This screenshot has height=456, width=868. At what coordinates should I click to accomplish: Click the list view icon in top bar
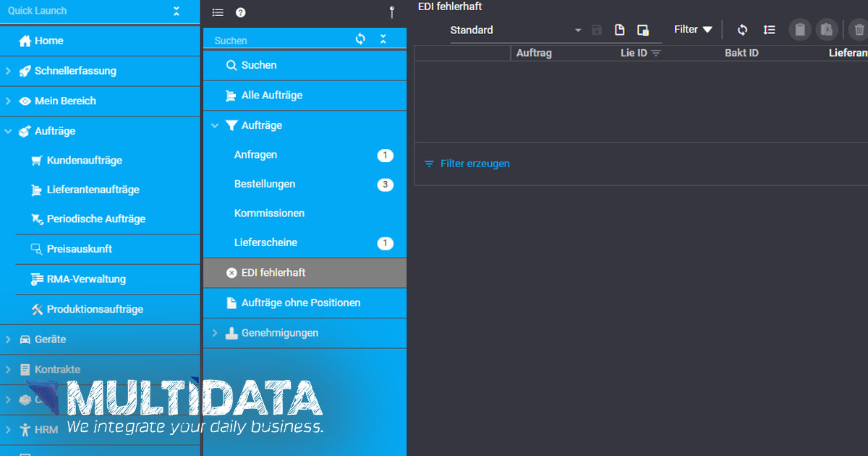pyautogui.click(x=218, y=12)
